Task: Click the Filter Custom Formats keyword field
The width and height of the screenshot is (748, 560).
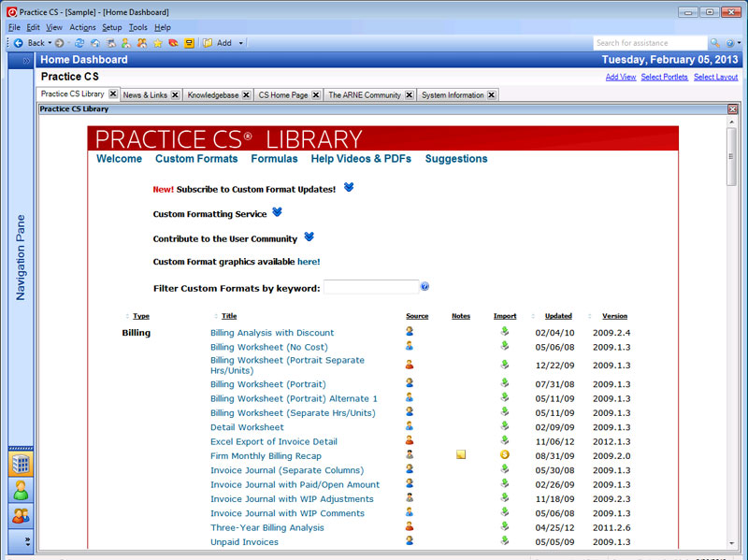Action: 371,287
